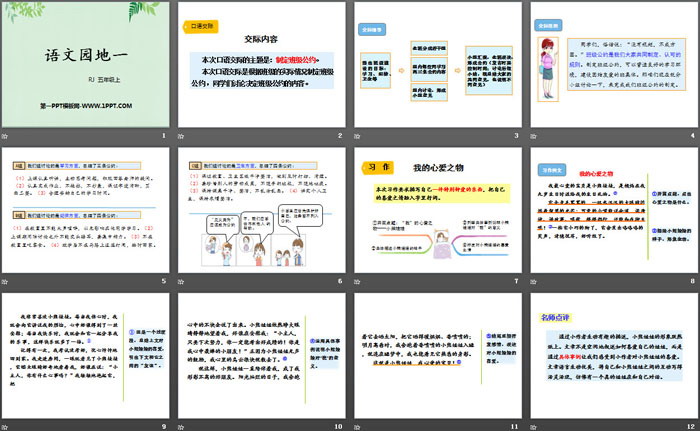Click the WWW.1PPT.COM text on slide 1
Screen dimensions: 700x431
(x=107, y=106)
